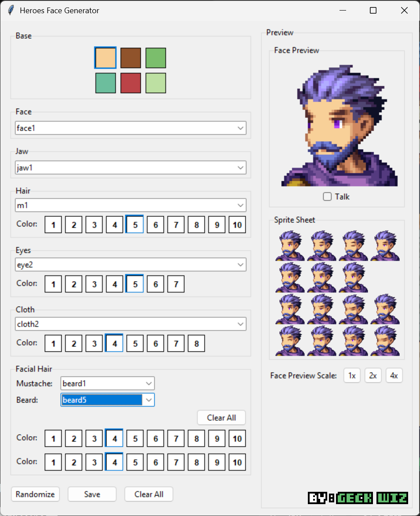Choose Cloth color 8

click(x=196, y=344)
